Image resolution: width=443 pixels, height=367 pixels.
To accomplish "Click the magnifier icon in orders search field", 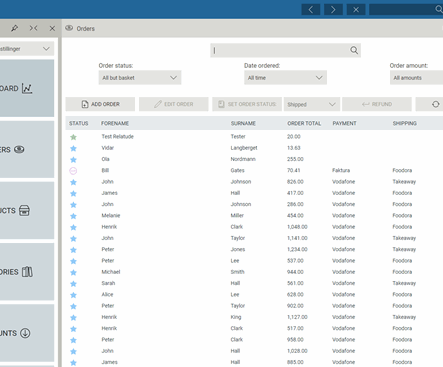I will click(354, 50).
